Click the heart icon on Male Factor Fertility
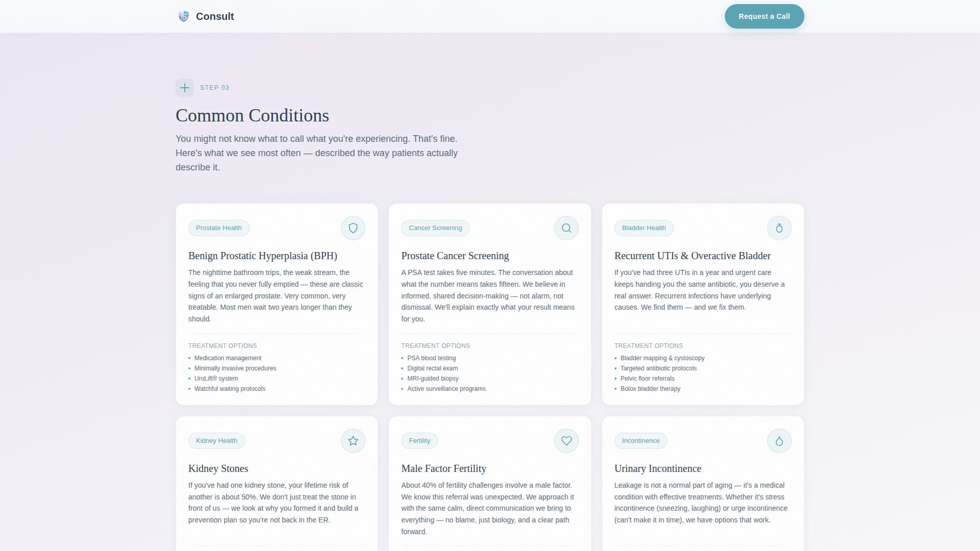 pos(567,441)
